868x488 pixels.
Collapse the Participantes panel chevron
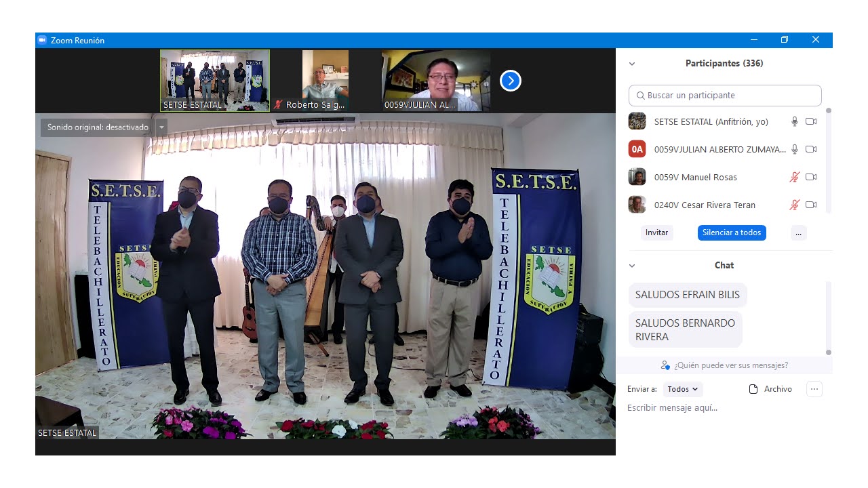tap(632, 64)
